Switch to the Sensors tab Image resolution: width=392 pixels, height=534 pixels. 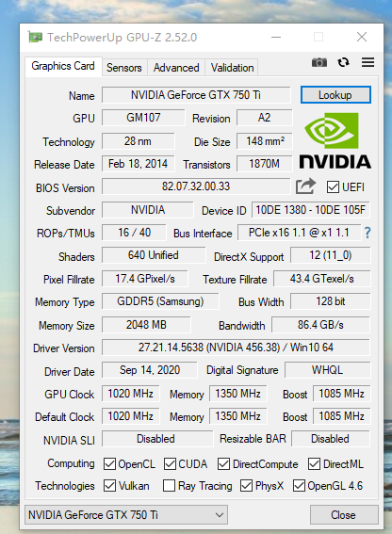(124, 68)
